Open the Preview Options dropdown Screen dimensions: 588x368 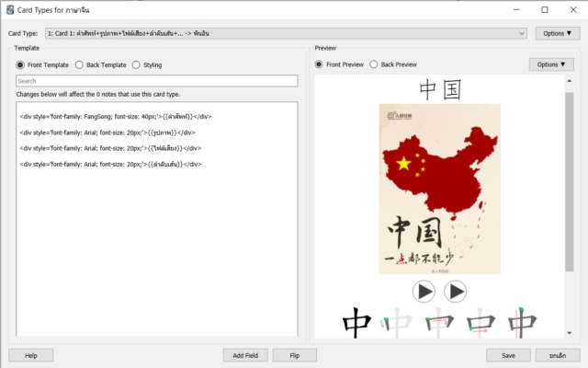pyautogui.click(x=551, y=64)
